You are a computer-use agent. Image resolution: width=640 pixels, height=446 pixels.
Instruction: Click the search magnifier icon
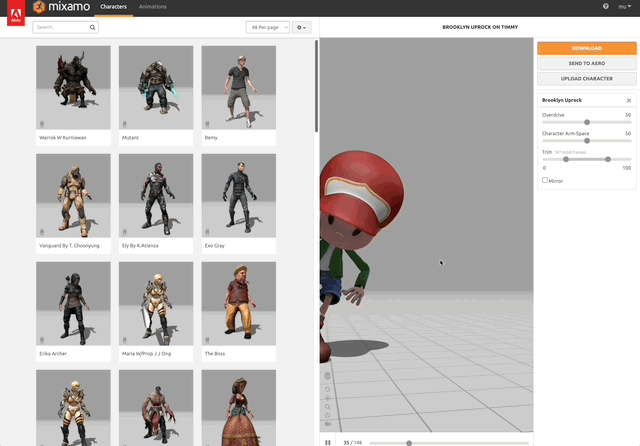[93, 27]
